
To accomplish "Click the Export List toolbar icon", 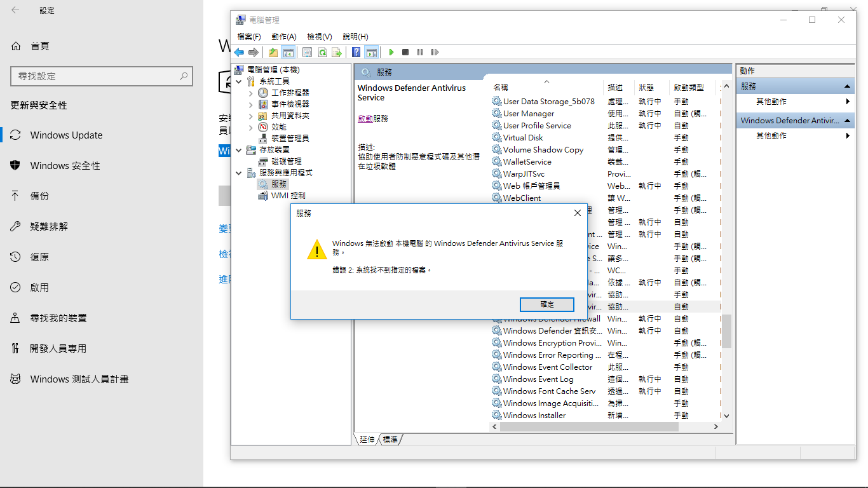I will coord(337,52).
